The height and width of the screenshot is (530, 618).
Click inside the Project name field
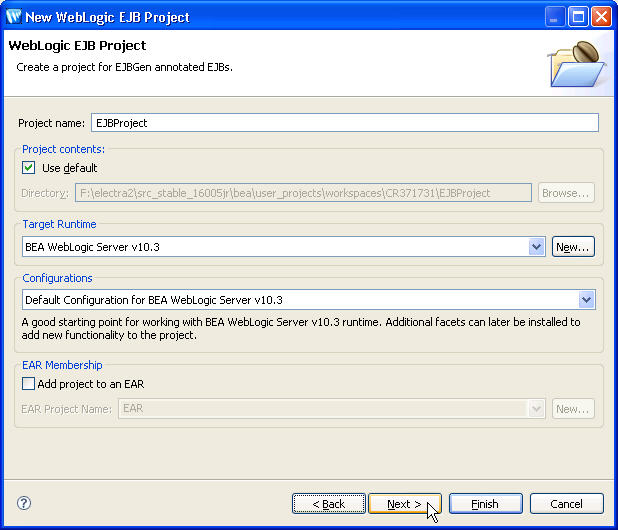coord(345,123)
